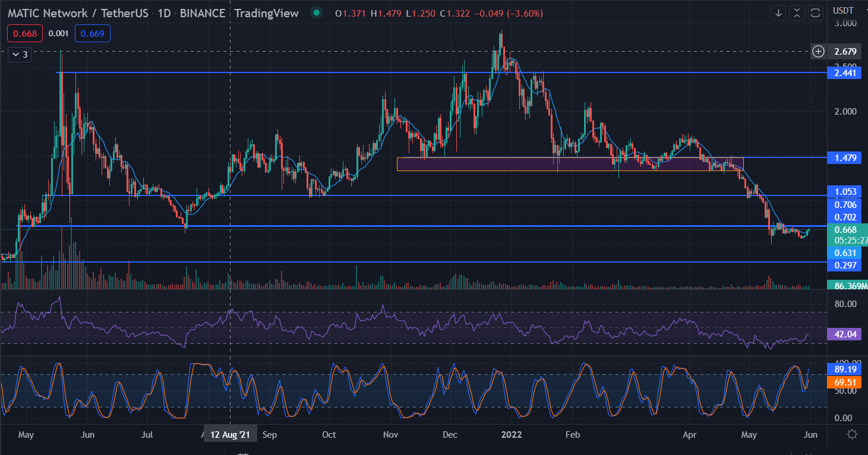
Task: Click the Feb label on time axis
Action: pyautogui.click(x=572, y=434)
